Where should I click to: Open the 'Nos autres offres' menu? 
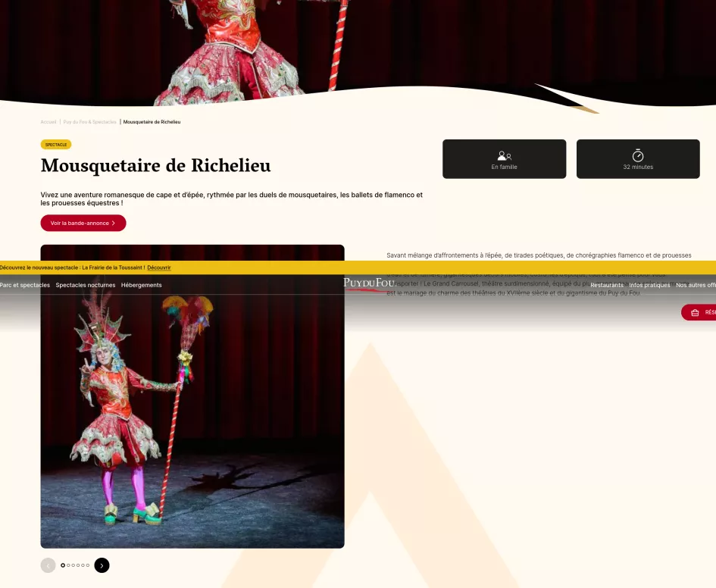(x=696, y=285)
